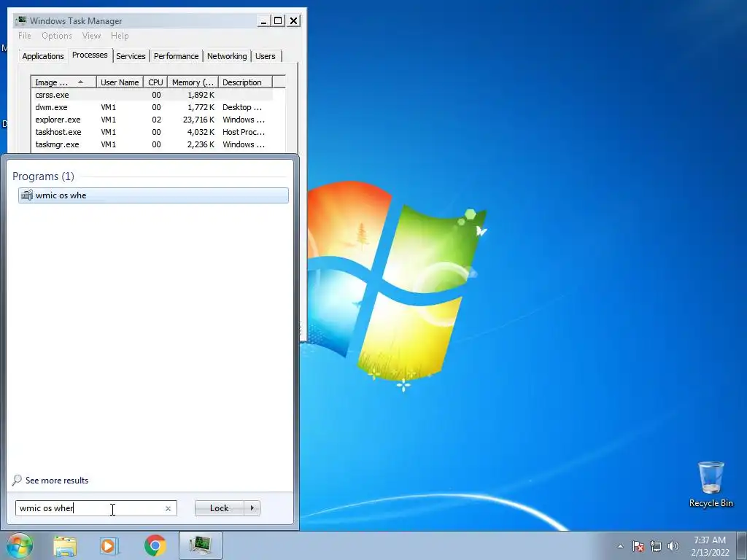The width and height of the screenshot is (747, 560).
Task: Open Windows Explorer from the taskbar
Action: point(65,546)
